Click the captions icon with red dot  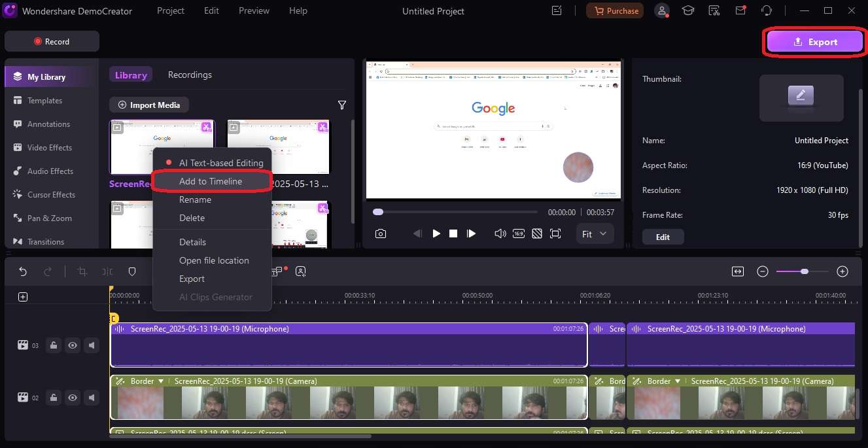pos(278,271)
